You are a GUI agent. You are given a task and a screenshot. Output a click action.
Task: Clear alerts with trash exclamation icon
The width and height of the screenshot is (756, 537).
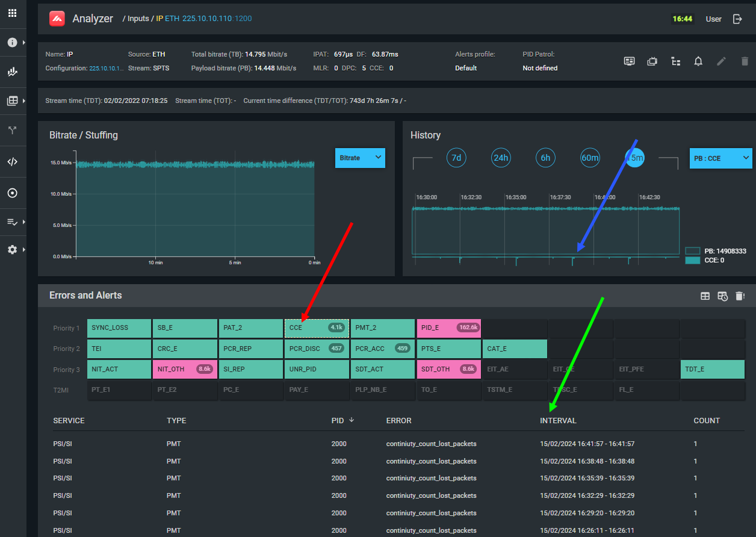(x=740, y=296)
